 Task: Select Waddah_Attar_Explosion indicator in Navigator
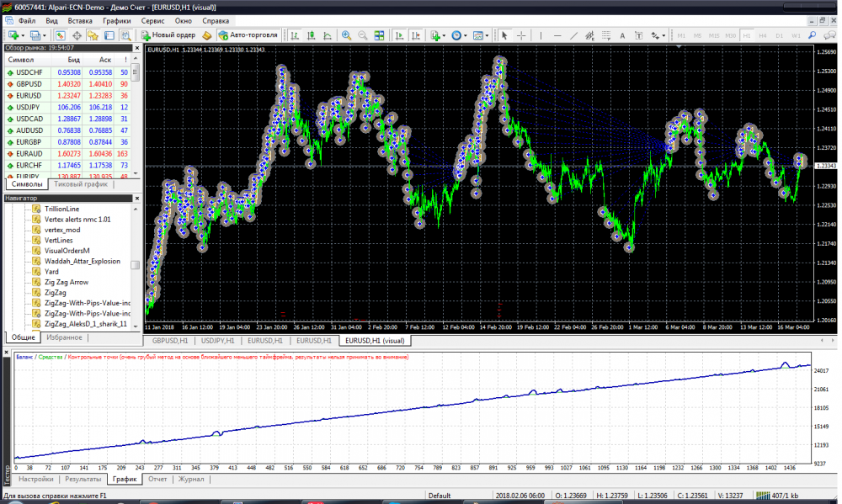click(83, 262)
